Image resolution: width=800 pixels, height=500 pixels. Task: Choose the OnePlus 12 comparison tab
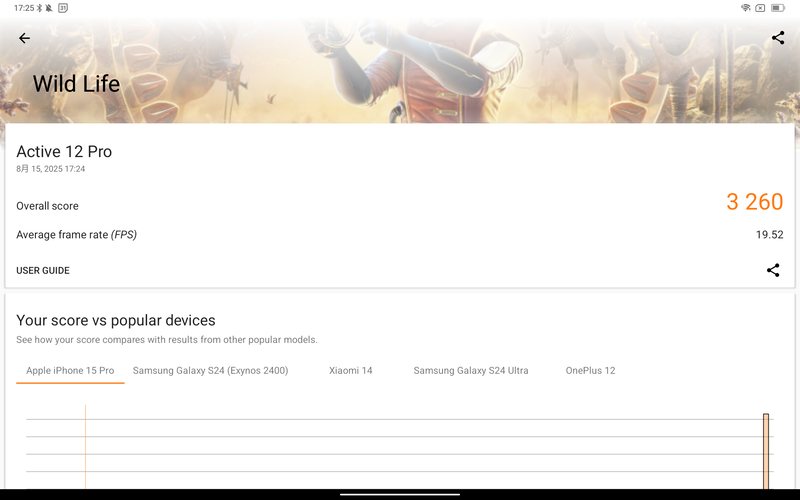pyautogui.click(x=590, y=371)
